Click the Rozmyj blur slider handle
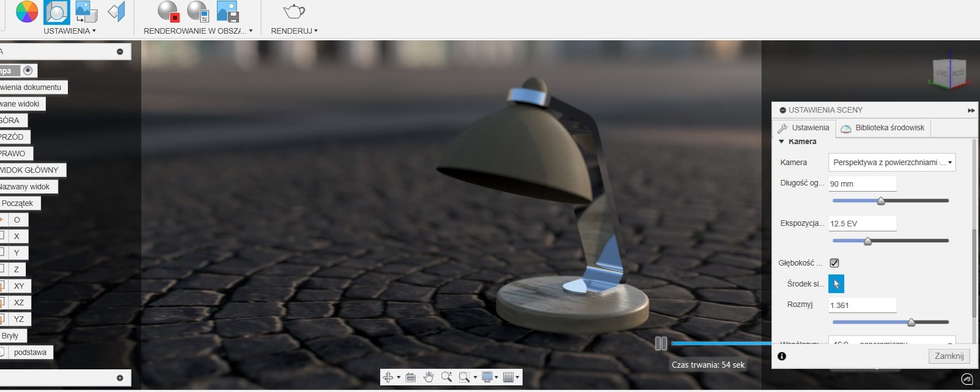The height and width of the screenshot is (392, 980). 911,322
